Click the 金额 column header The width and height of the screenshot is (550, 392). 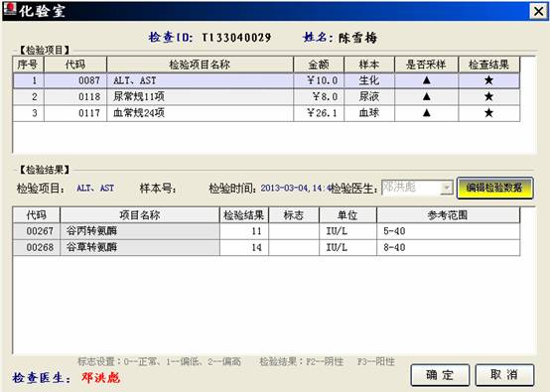(x=319, y=65)
